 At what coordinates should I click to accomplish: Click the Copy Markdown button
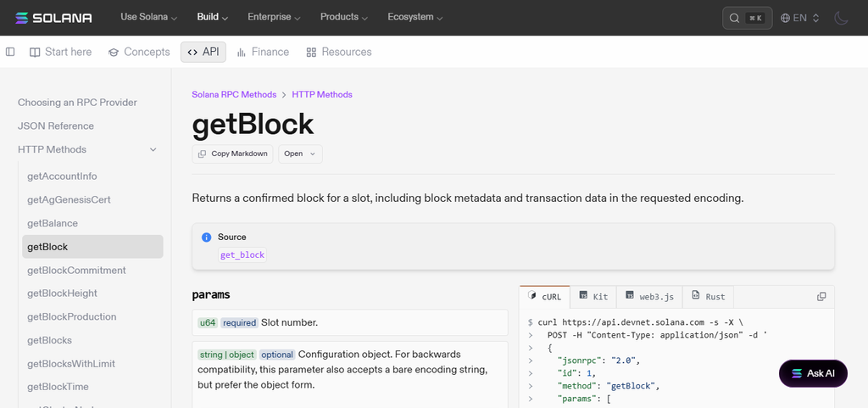coord(232,154)
